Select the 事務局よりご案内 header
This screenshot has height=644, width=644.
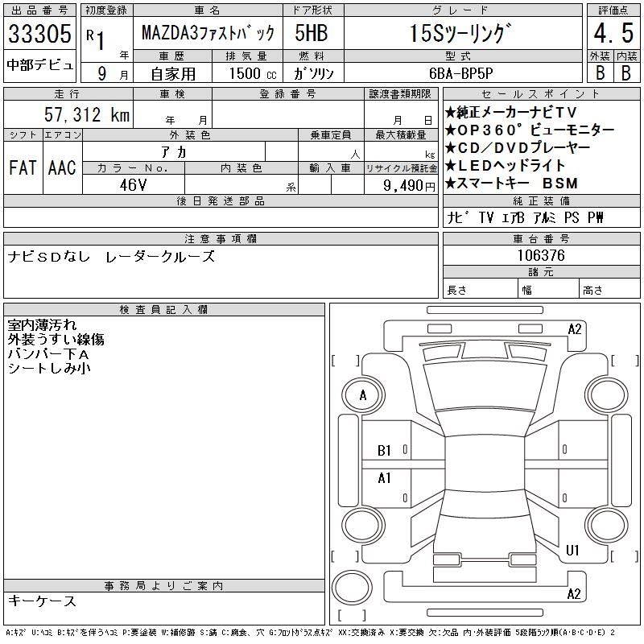(x=164, y=586)
